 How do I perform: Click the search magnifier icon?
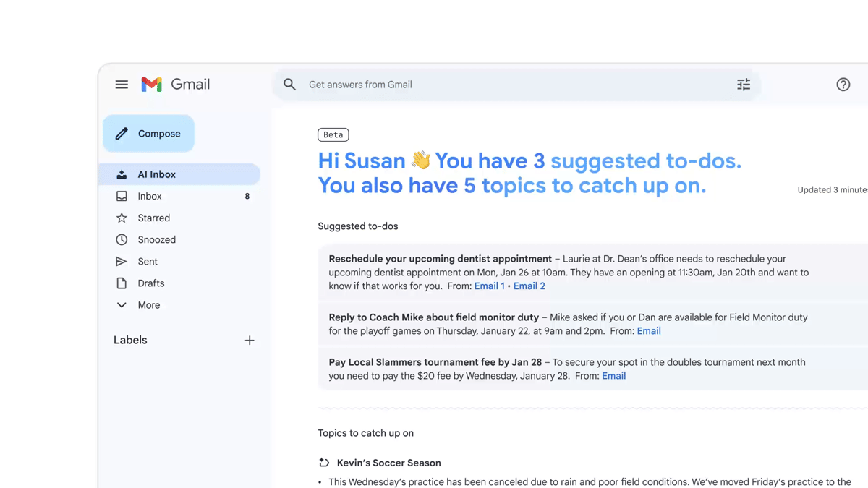pos(289,85)
